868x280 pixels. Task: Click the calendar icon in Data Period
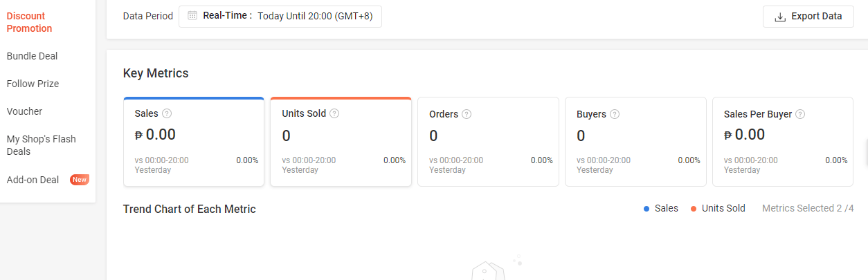192,16
